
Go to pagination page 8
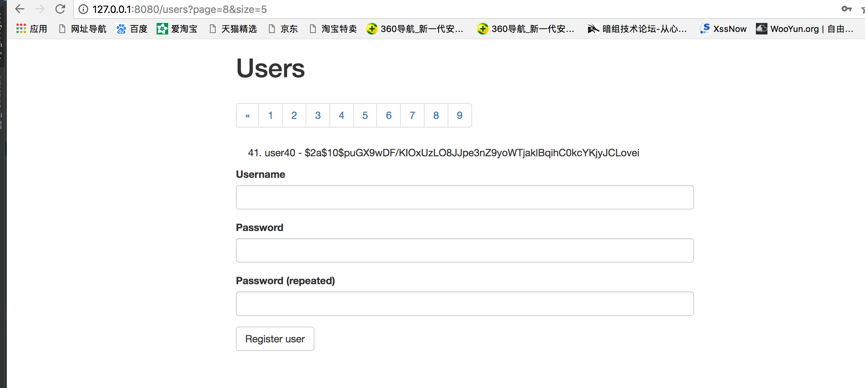tap(436, 115)
